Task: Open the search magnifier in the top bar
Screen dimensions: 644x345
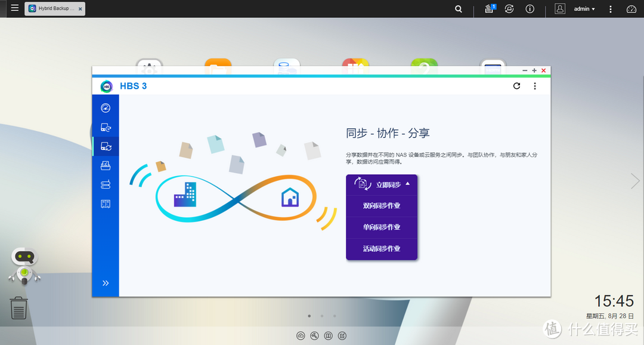Action: [x=459, y=8]
